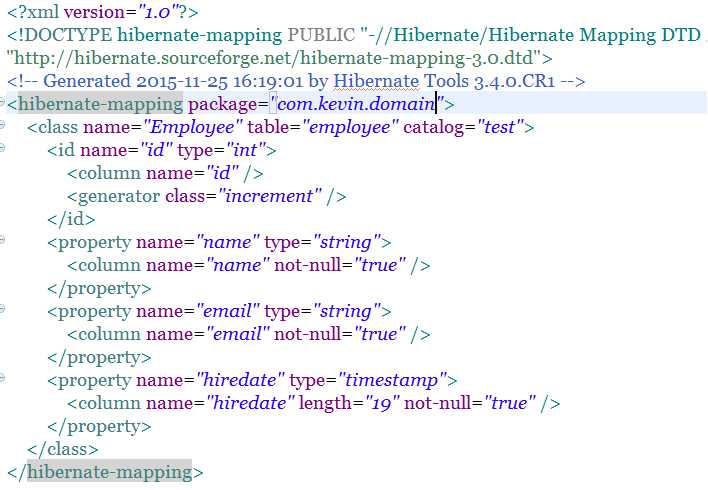708x490 pixels.
Task: Click the xml version "1.0" value
Action: coord(157,12)
